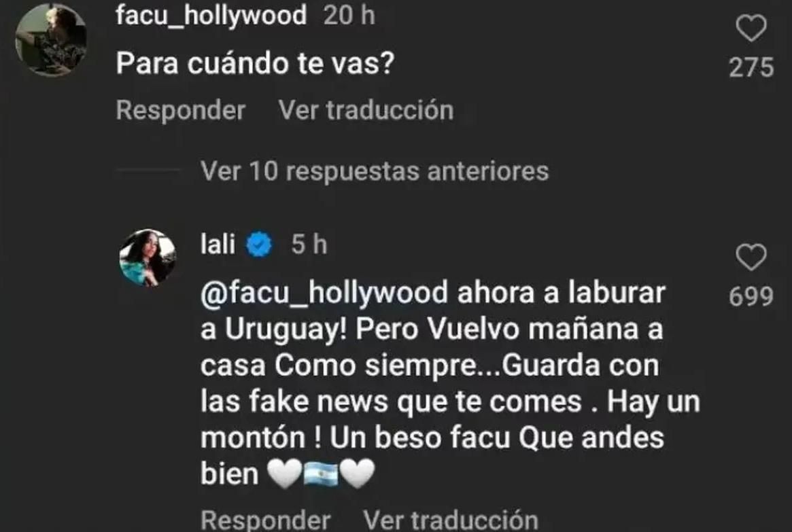Like facu_hollywood's comment with the heart icon
This screenshot has height=532, width=792.
751,28
